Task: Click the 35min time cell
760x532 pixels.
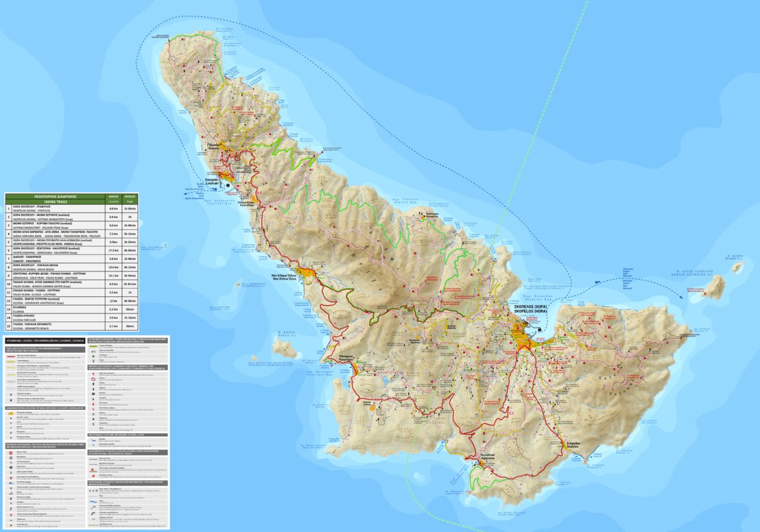Action: point(130,309)
